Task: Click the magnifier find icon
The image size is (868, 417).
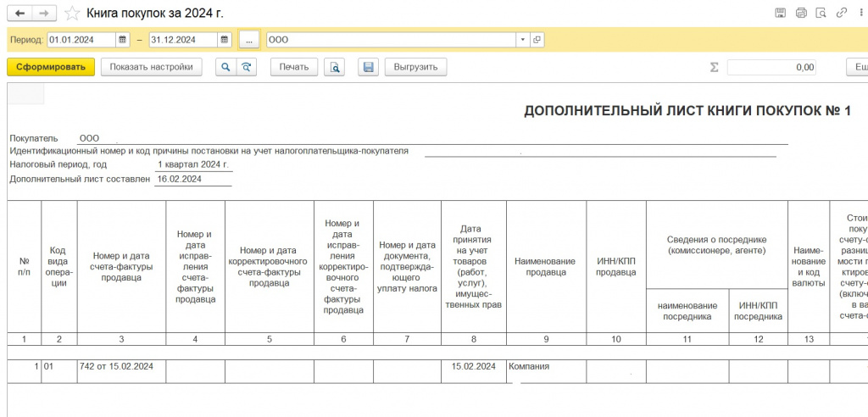Action: click(225, 67)
